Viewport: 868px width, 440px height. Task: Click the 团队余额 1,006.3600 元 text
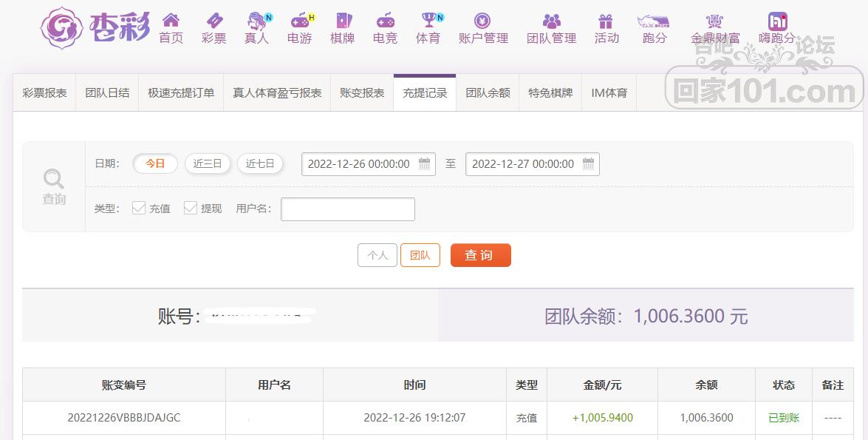646,316
